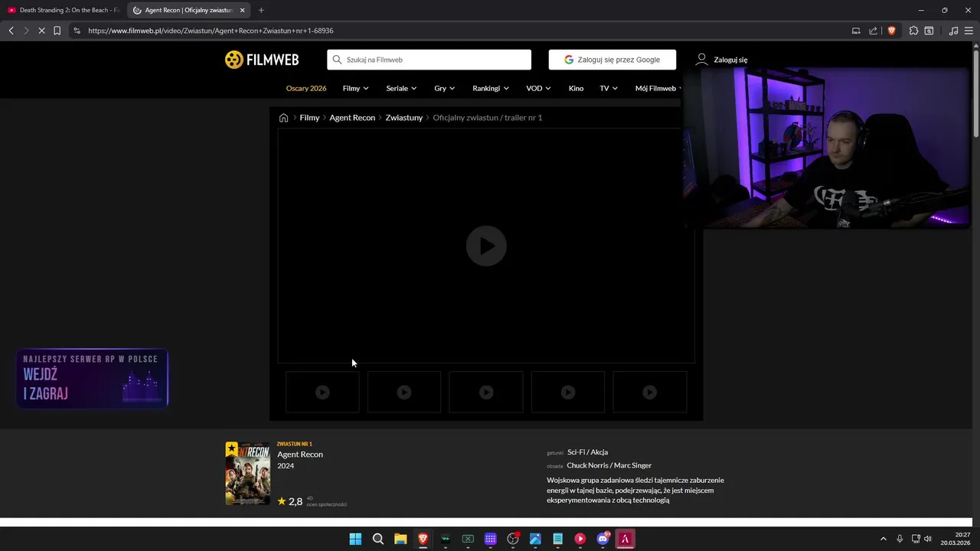Image resolution: width=980 pixels, height=551 pixels.
Task: Click the share page icon in address bar
Action: coord(874,31)
